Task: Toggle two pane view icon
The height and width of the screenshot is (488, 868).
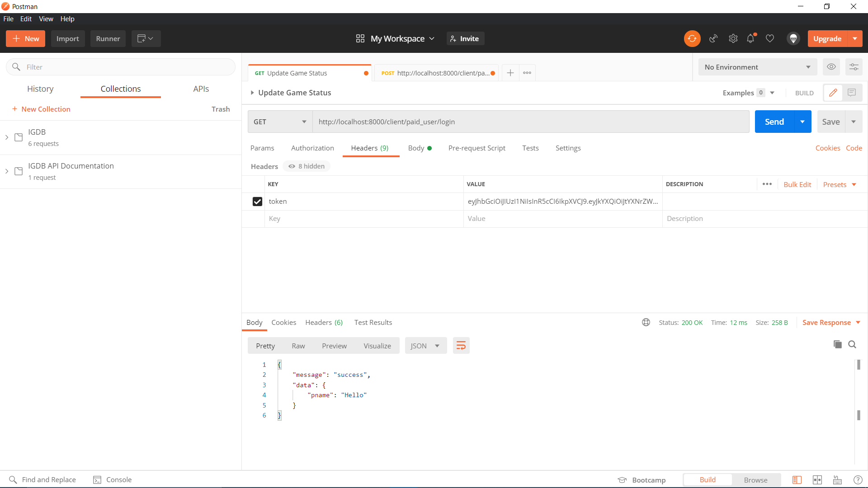Action: (817, 480)
